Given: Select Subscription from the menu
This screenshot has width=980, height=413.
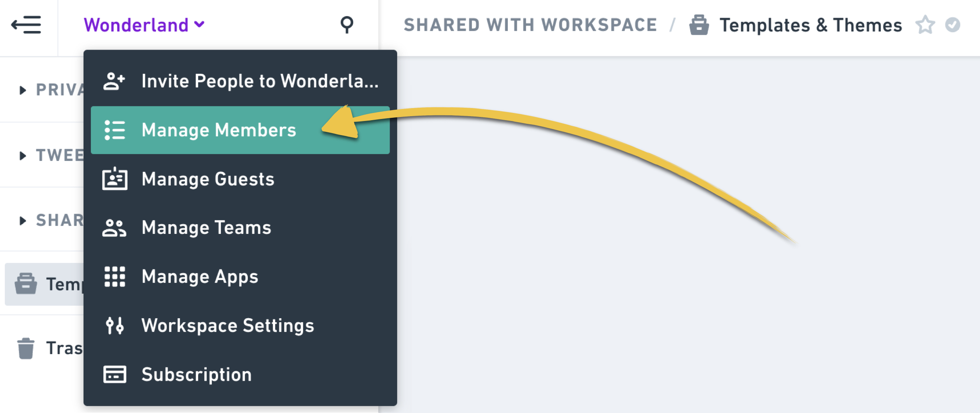Looking at the screenshot, I should [197, 375].
